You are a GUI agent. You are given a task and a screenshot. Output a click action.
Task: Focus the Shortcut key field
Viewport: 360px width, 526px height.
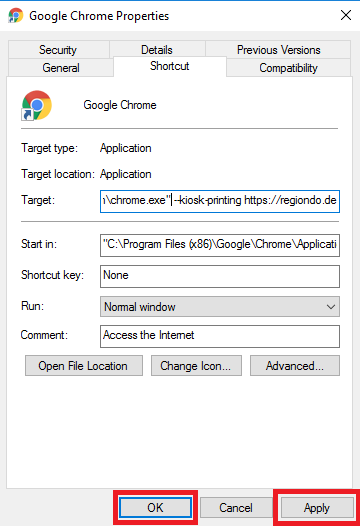tap(220, 276)
